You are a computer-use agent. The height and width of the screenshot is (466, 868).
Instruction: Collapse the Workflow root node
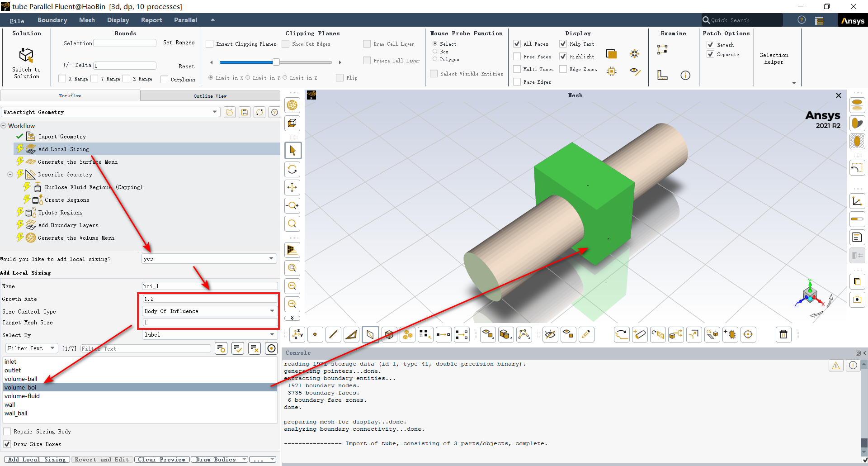(x=4, y=126)
